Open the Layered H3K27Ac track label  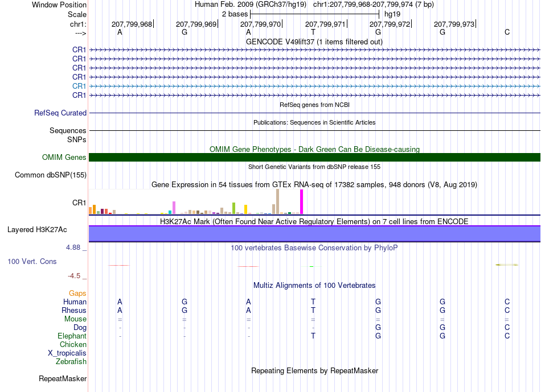pos(37,230)
